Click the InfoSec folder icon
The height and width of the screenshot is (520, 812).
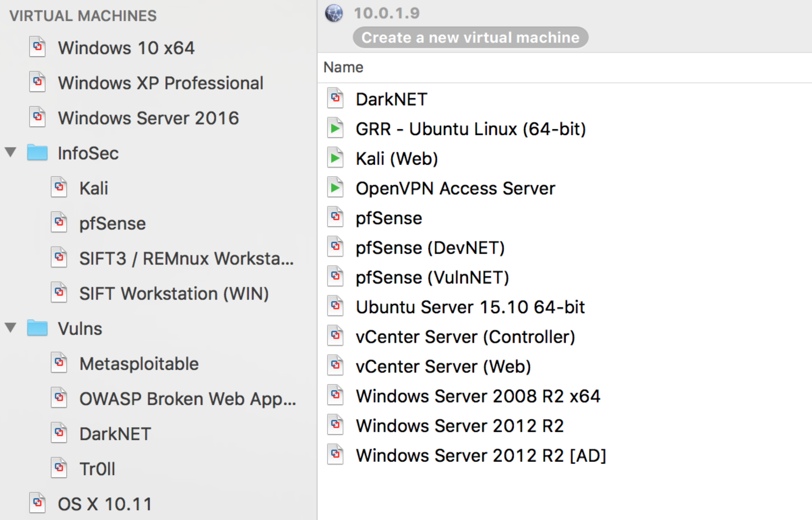[37, 153]
